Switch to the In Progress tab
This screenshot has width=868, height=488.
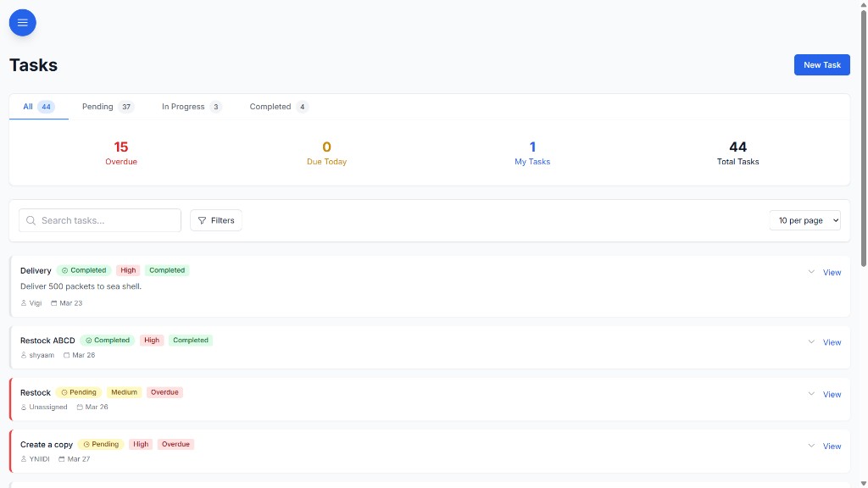pos(192,107)
